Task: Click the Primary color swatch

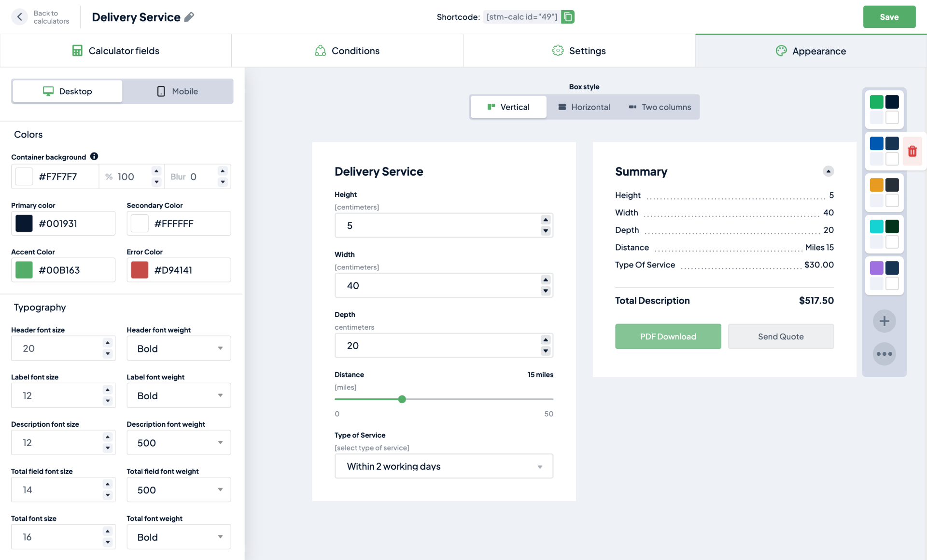Action: [x=23, y=223]
